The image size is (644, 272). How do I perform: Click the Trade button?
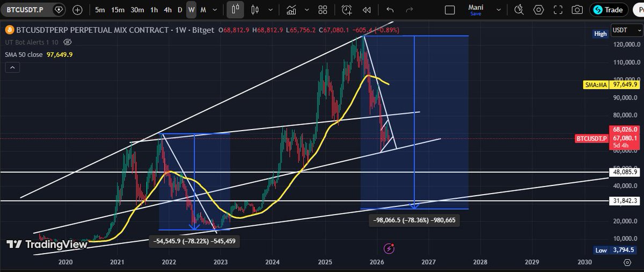point(609,10)
